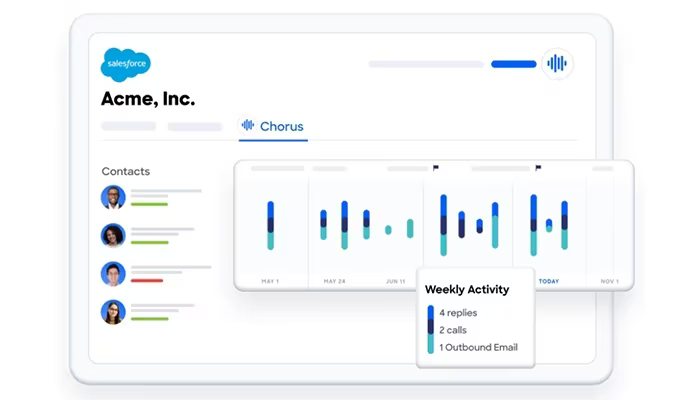
Task: Click the MAY 1 date label
Action: tap(270, 281)
